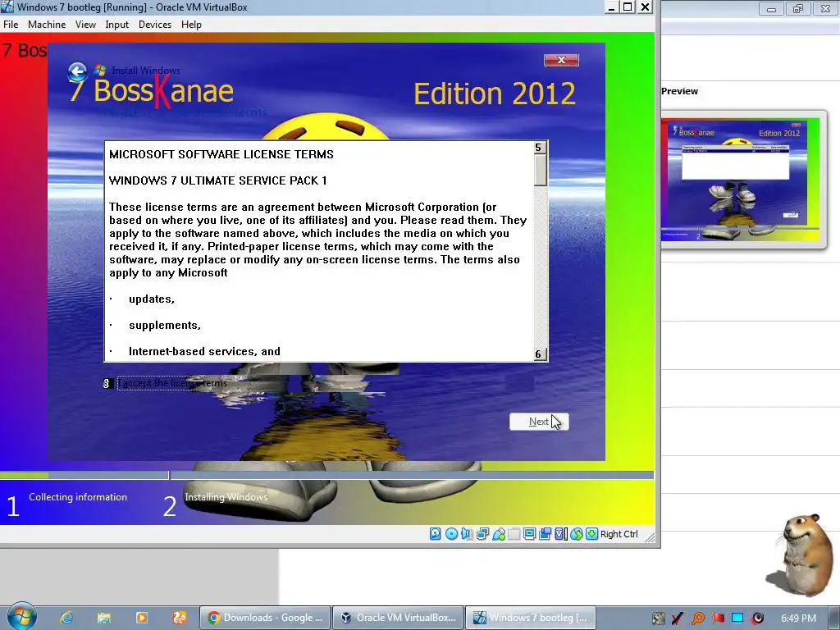Open the View menu
840x630 pixels.
coord(85,24)
